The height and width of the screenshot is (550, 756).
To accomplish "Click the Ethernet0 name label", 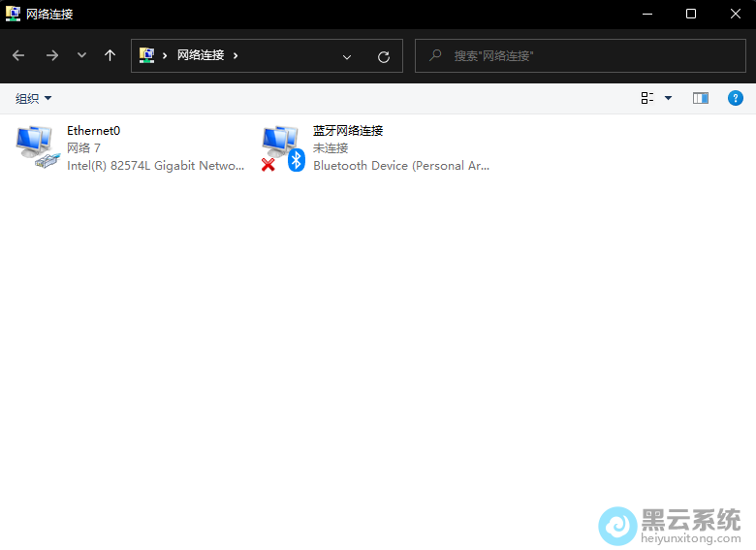I will pyautogui.click(x=94, y=131).
